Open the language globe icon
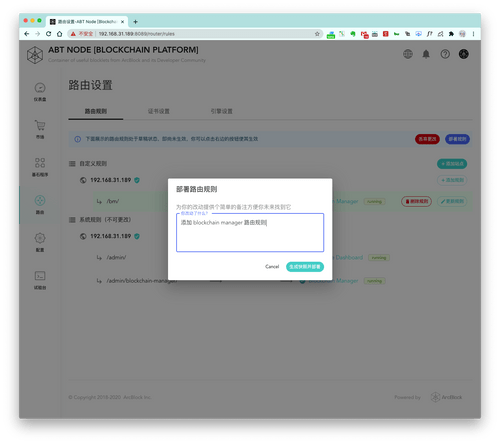 [x=408, y=54]
